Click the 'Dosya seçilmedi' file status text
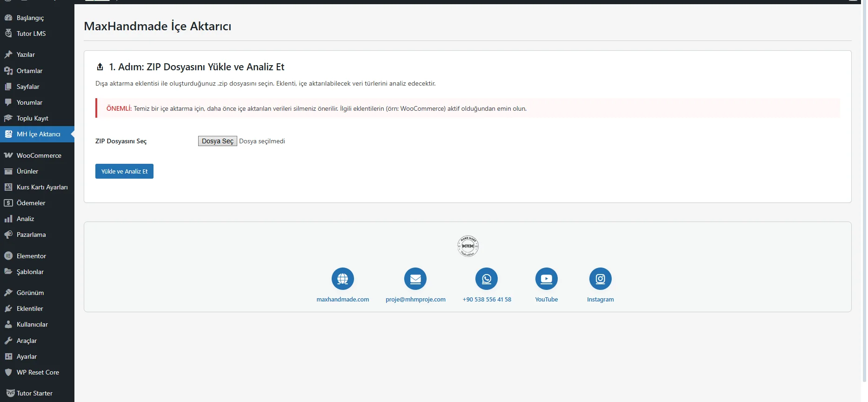Viewport: 868px width, 402px height. (x=262, y=141)
